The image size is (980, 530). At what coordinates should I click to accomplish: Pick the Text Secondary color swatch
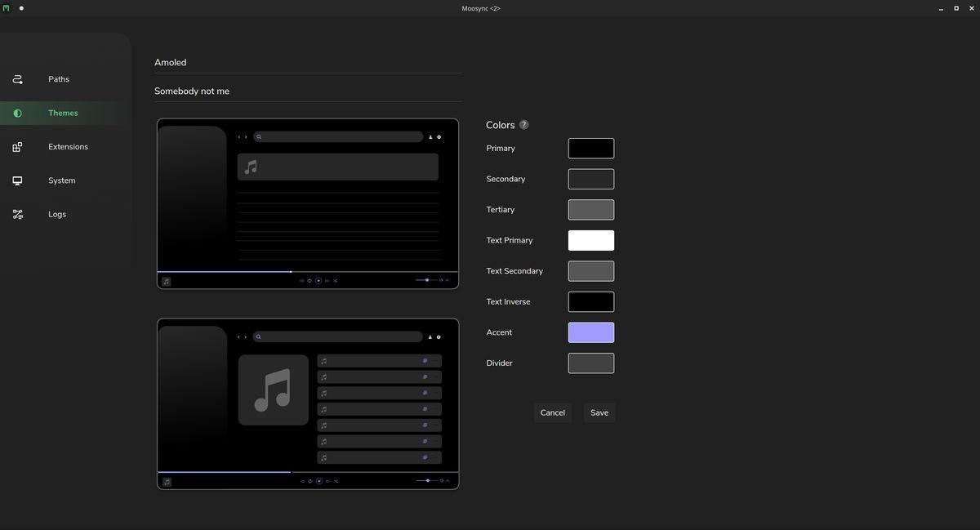[x=591, y=271]
